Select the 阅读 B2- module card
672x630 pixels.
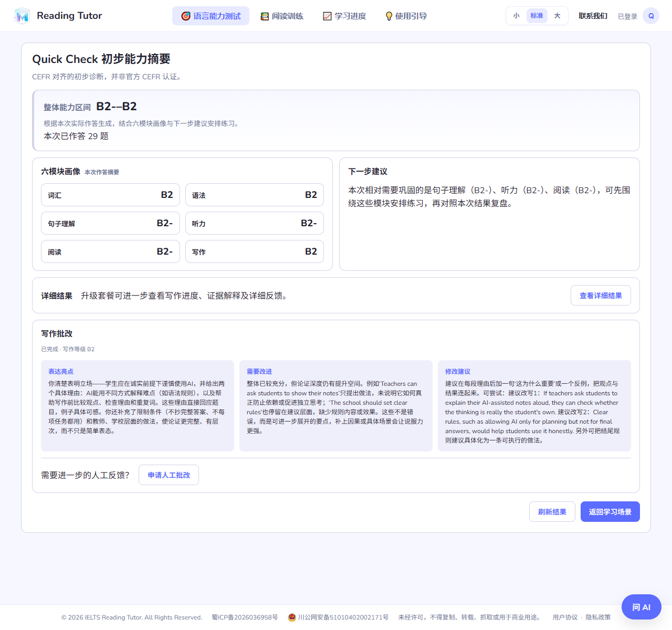110,251
